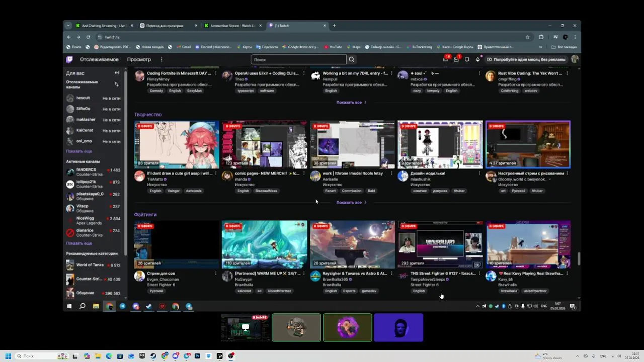Open the more options dots in Twitch nav
Image resolution: width=644 pixels, height=362 pixels.
pyautogui.click(x=162, y=59)
